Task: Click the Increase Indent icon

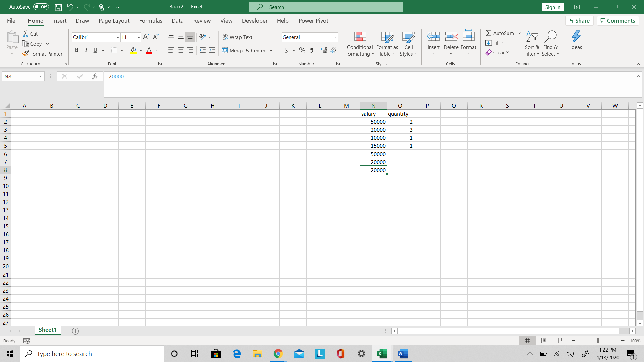Action: (x=212, y=50)
